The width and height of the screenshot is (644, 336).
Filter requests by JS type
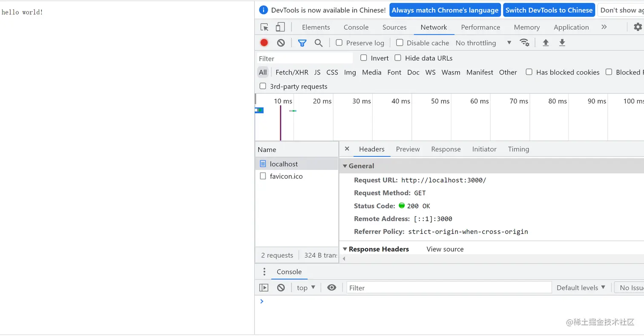tap(317, 72)
